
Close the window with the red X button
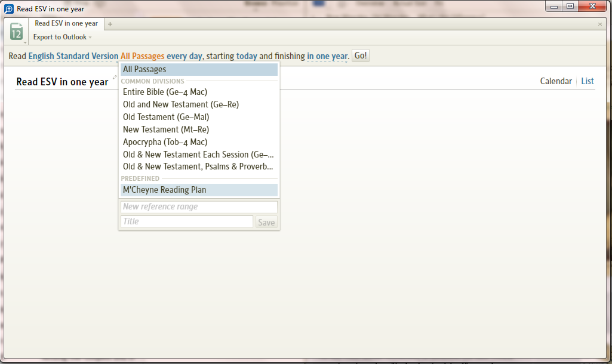click(x=592, y=6)
